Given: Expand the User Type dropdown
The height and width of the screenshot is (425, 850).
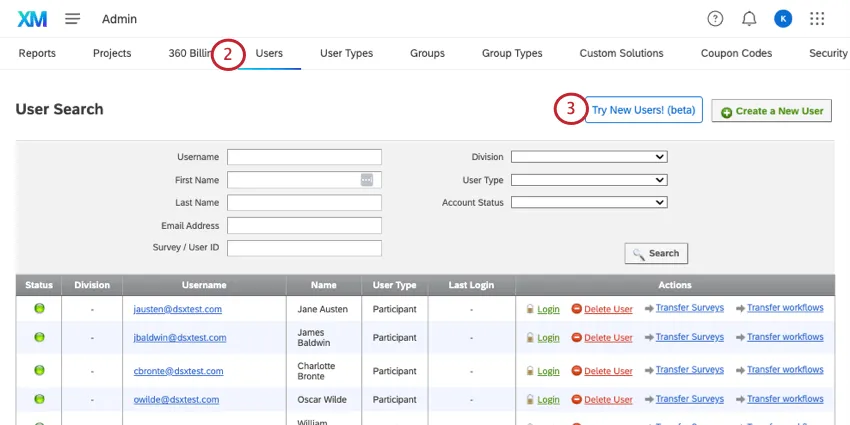Looking at the screenshot, I should coord(589,180).
